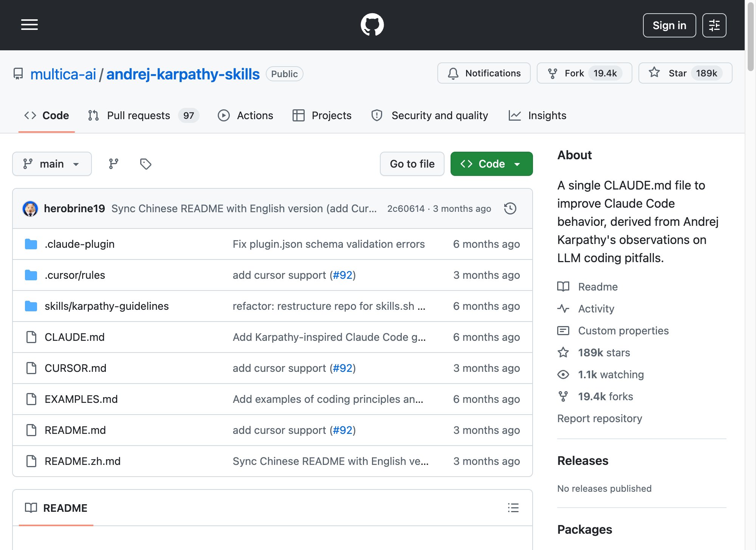View commit history clock icon
756x550 pixels.
click(x=510, y=208)
